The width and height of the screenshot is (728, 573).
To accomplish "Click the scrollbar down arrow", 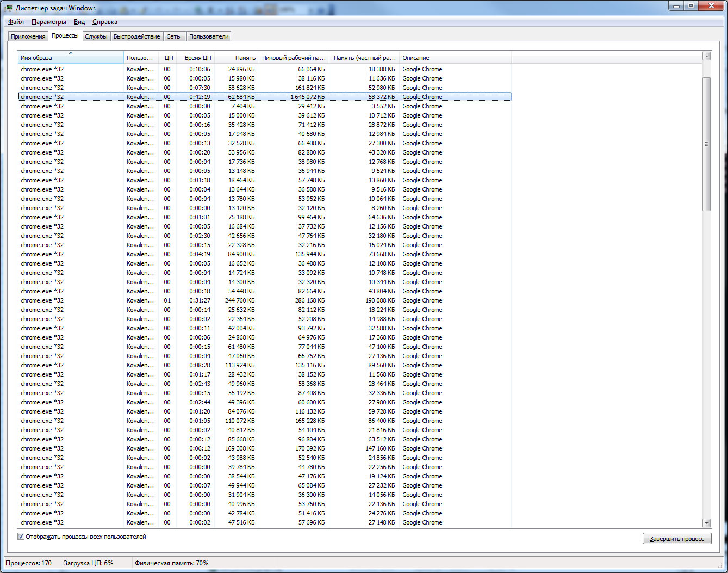I will pos(707,523).
